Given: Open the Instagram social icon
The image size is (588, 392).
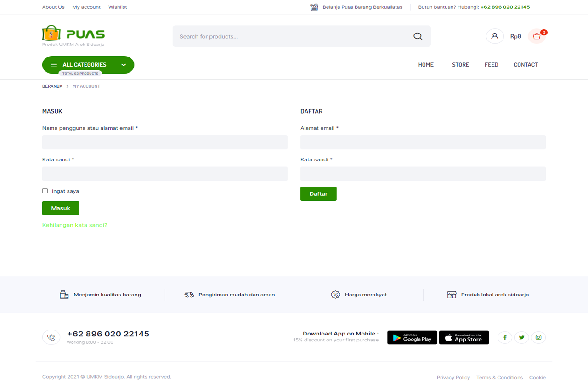Looking at the screenshot, I should point(538,338).
